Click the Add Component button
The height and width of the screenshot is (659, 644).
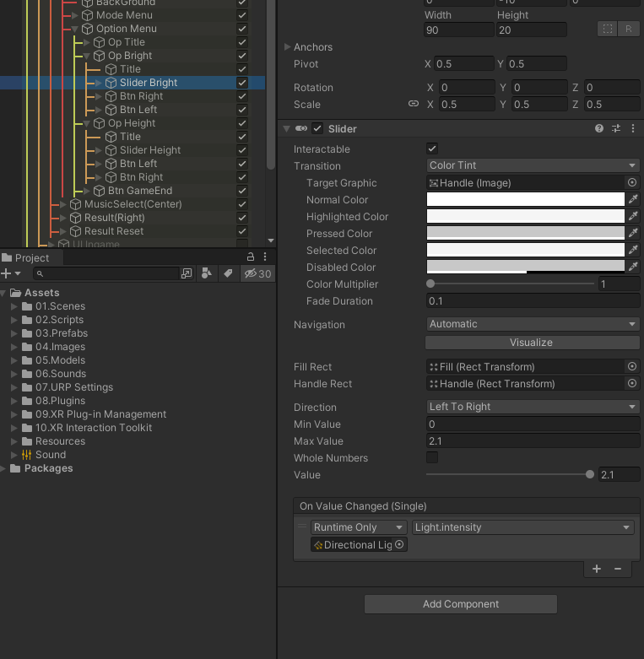coord(461,604)
